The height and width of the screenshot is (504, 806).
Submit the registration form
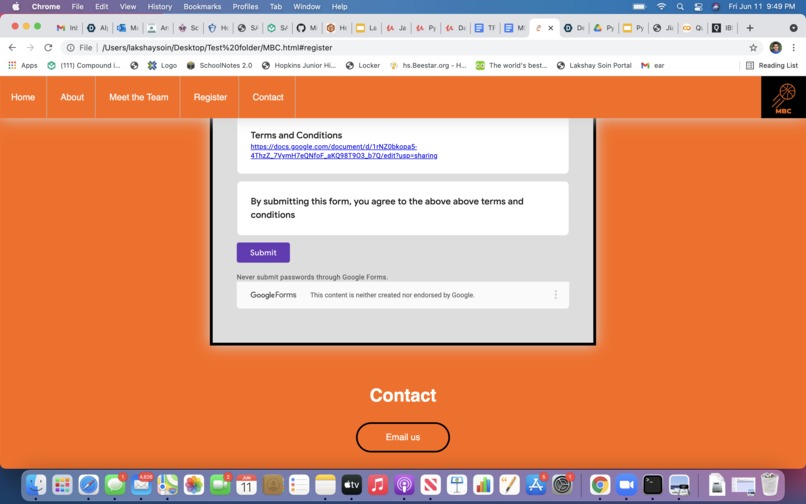click(263, 253)
